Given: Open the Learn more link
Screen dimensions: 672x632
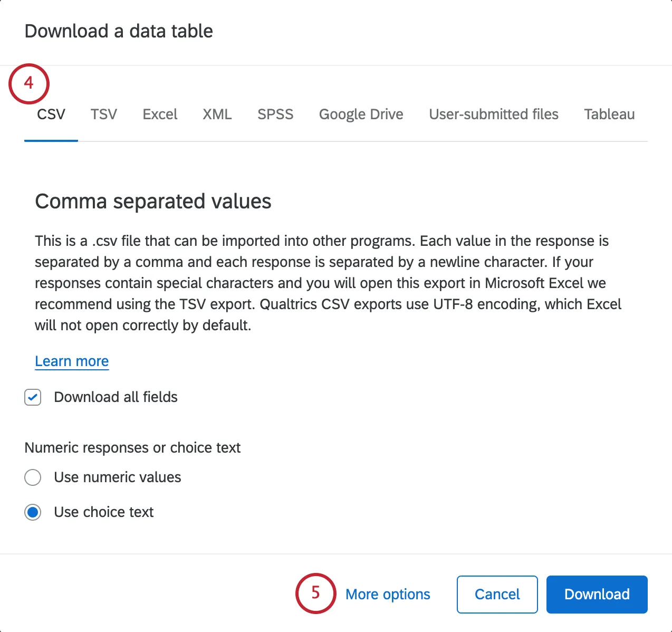Looking at the screenshot, I should point(72,361).
